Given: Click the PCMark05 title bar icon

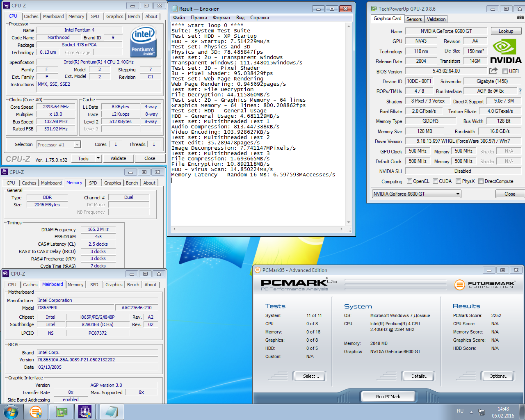Looking at the screenshot, I should coord(258,270).
